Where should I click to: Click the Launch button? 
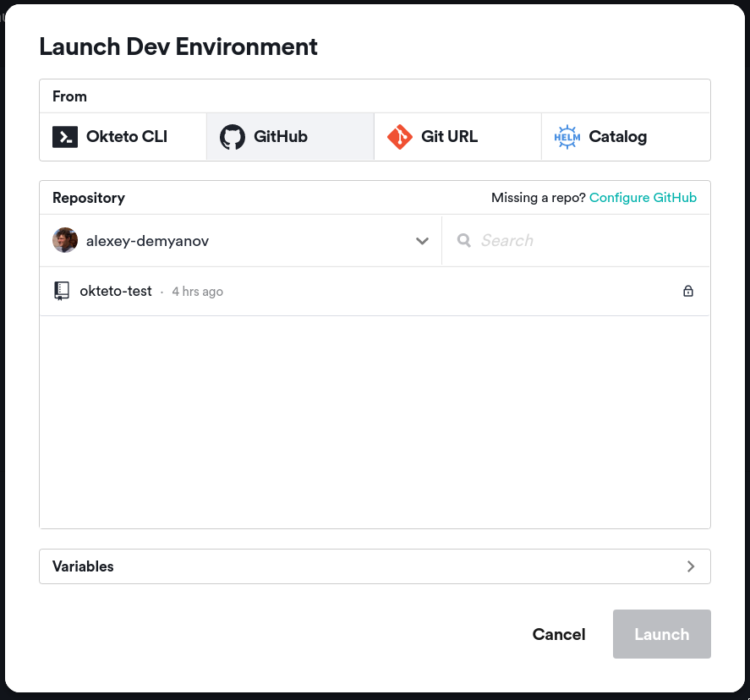tap(661, 634)
